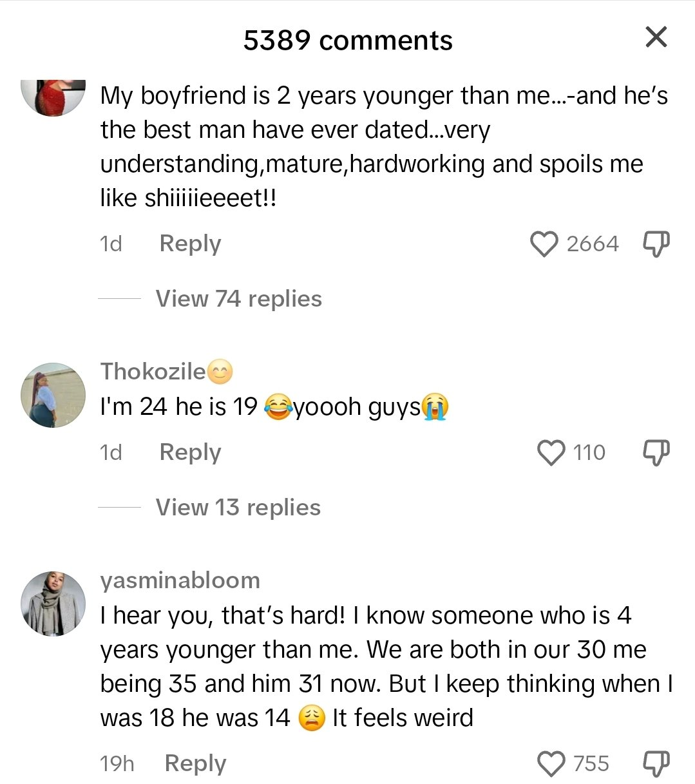The width and height of the screenshot is (695, 784).
Task: Like yasminabloom's comment
Action: pos(551,764)
